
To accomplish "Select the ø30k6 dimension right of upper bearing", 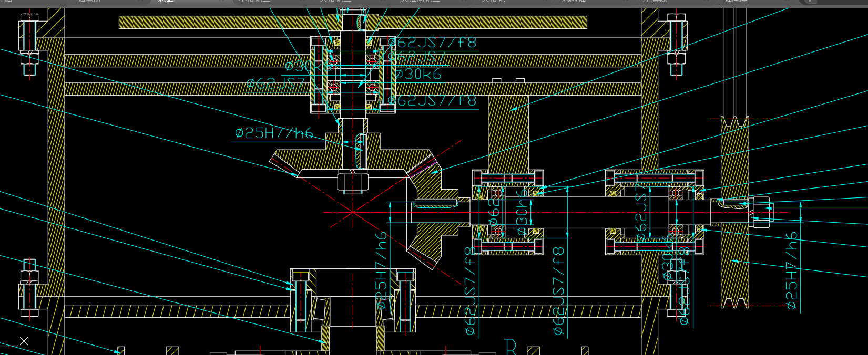I will pos(418,75).
